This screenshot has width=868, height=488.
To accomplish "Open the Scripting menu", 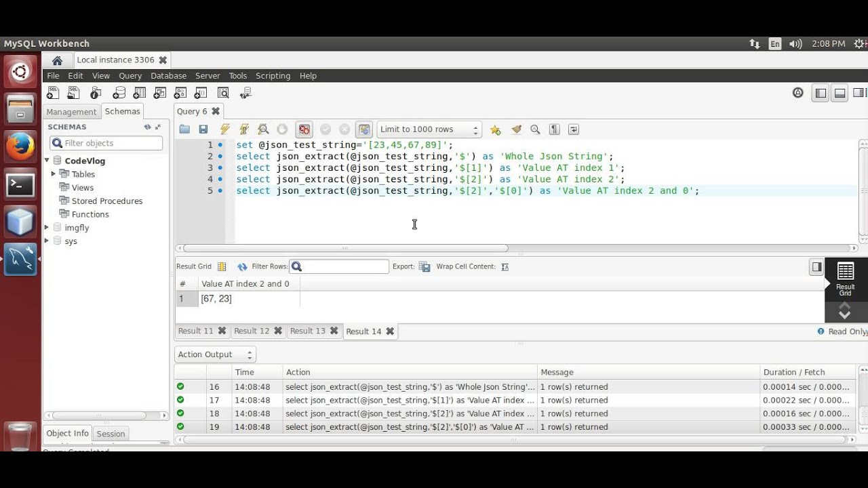I will click(273, 76).
